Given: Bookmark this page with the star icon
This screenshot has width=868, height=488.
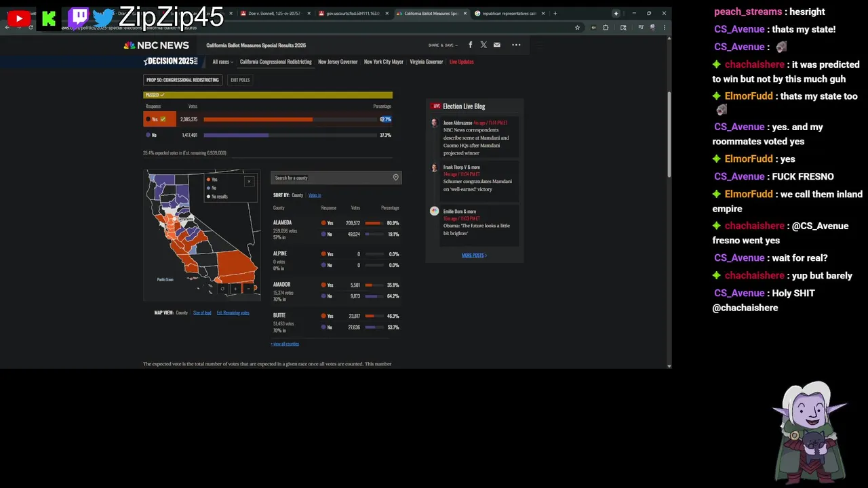Looking at the screenshot, I should pos(577,28).
